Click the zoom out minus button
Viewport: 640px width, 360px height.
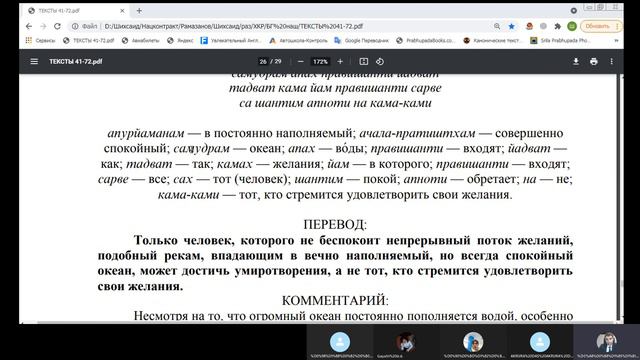(300, 62)
